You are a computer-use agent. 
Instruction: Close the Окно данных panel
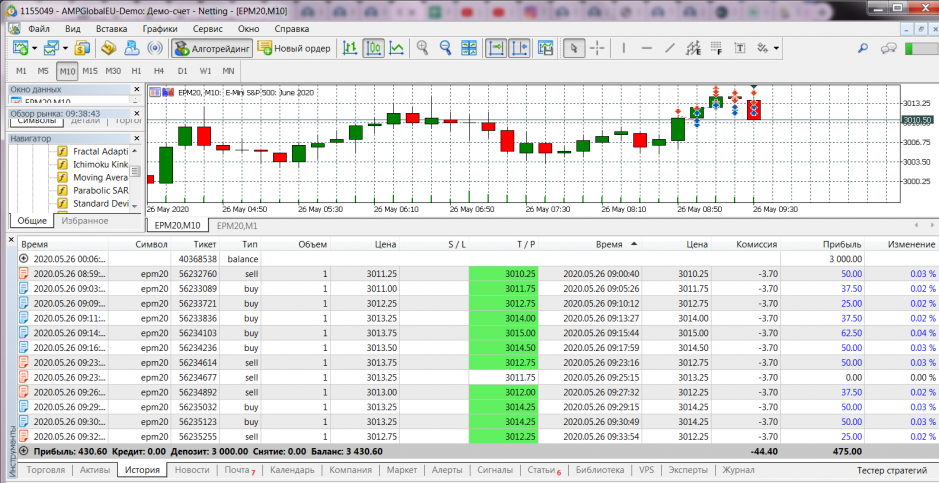point(137,89)
